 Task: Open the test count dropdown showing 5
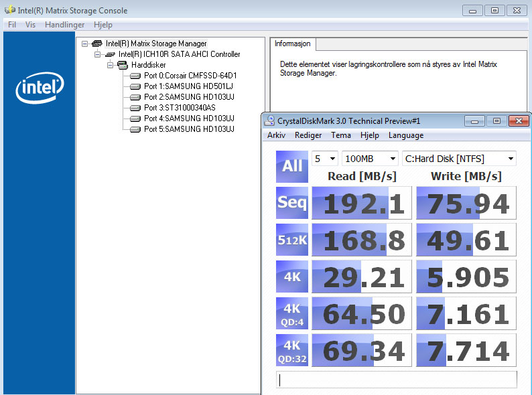pos(325,159)
